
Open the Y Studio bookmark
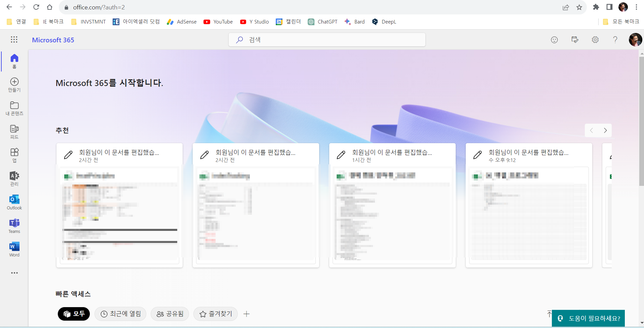(x=254, y=22)
